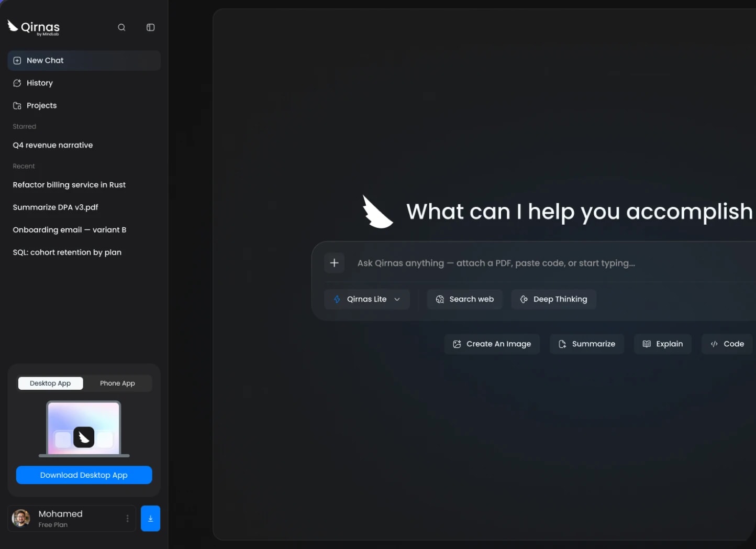Collapse the sidebar with the panel icon

(150, 27)
